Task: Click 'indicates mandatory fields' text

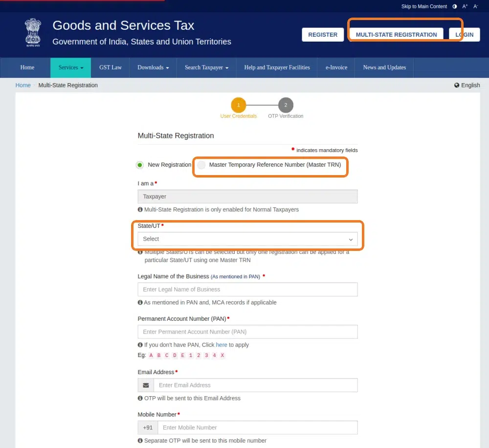Action: [327, 150]
